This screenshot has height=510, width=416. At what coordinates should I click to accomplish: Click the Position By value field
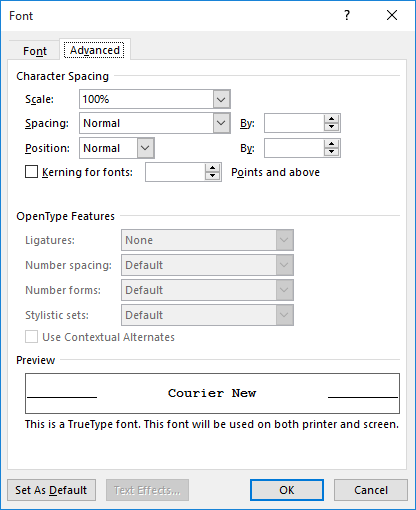point(294,148)
